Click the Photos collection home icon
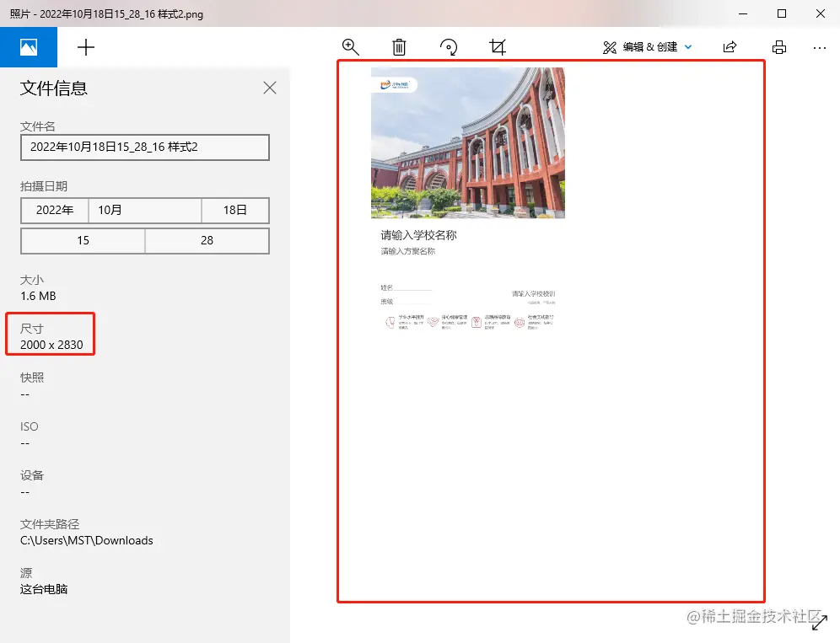Viewport: 840px width, 643px height. (x=29, y=47)
